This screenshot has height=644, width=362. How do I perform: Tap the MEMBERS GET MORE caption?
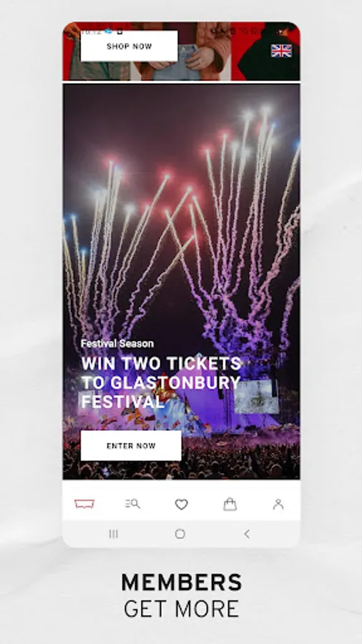(x=182, y=595)
